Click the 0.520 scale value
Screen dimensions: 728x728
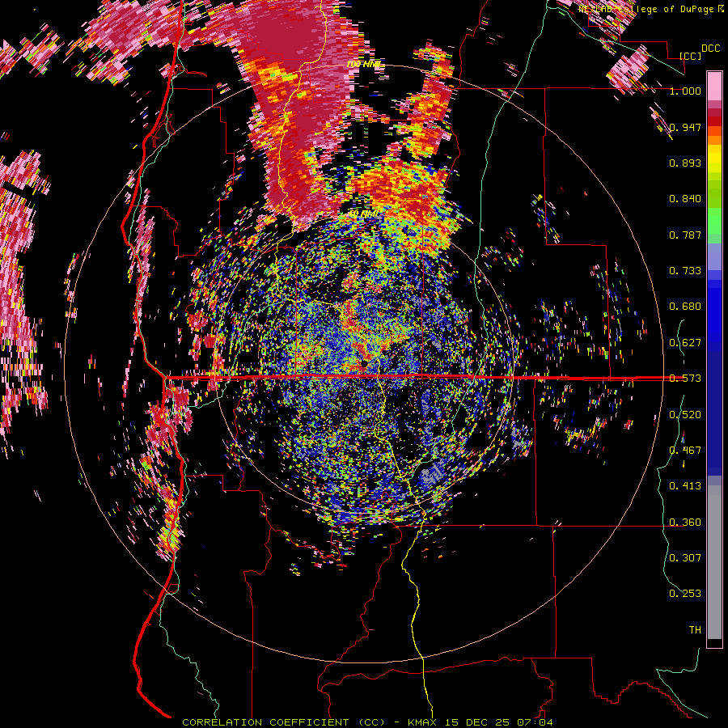click(x=685, y=415)
